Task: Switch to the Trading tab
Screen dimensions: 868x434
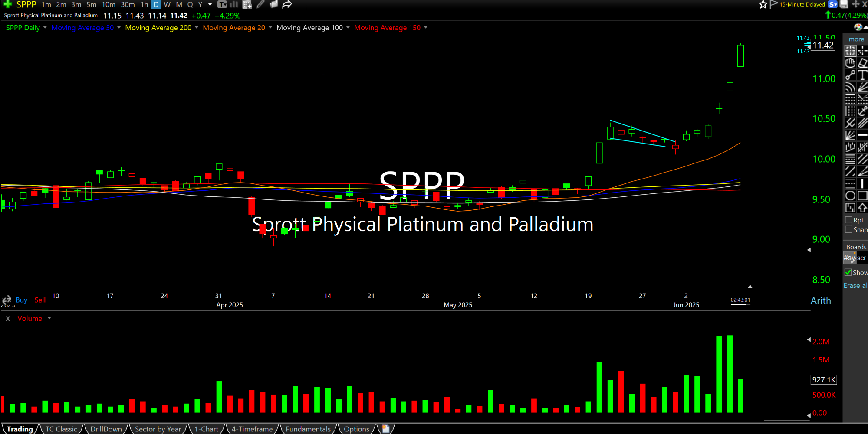Action: [x=20, y=429]
